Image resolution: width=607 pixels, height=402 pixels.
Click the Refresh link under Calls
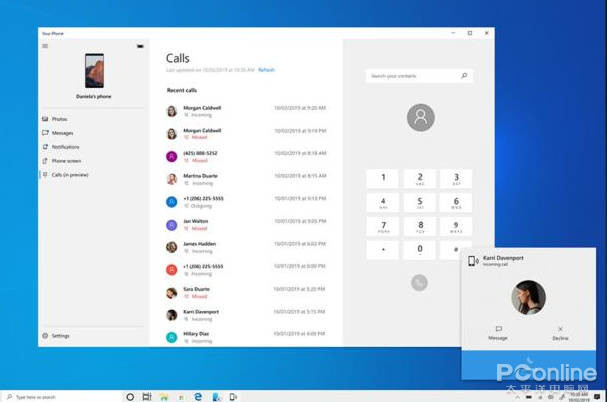(x=267, y=70)
